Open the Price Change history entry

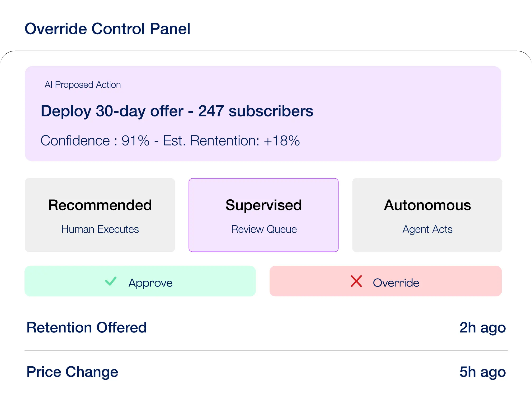[72, 372]
